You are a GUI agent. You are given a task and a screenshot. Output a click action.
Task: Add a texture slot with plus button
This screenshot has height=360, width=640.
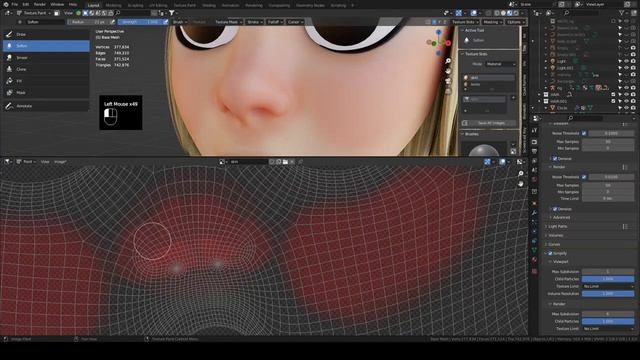tap(513, 98)
